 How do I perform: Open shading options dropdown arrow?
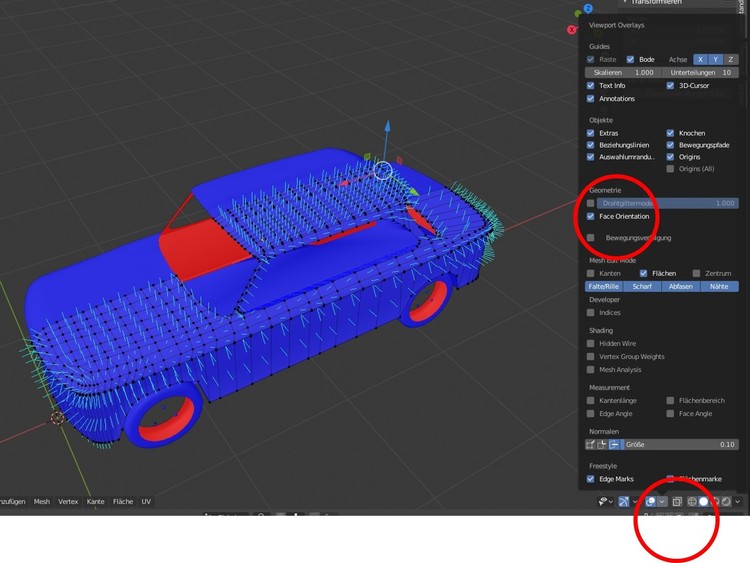(x=738, y=501)
